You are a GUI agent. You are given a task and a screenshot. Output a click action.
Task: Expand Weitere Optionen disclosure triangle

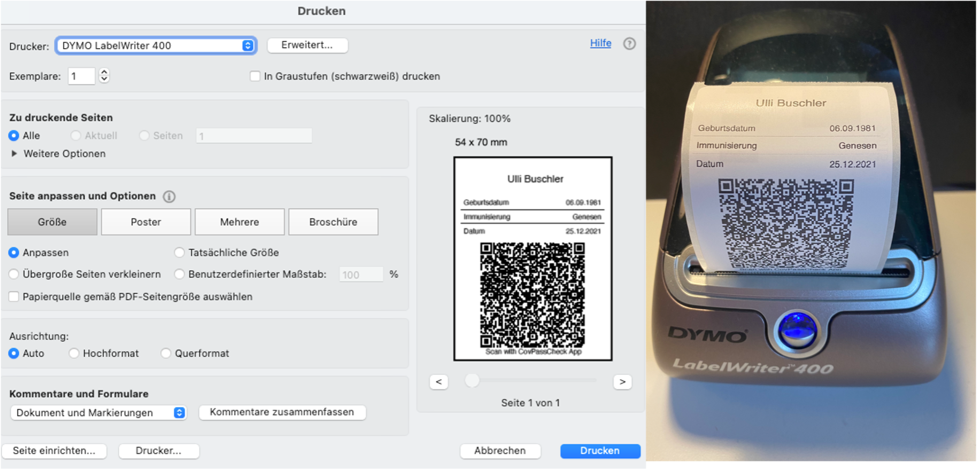(x=14, y=154)
